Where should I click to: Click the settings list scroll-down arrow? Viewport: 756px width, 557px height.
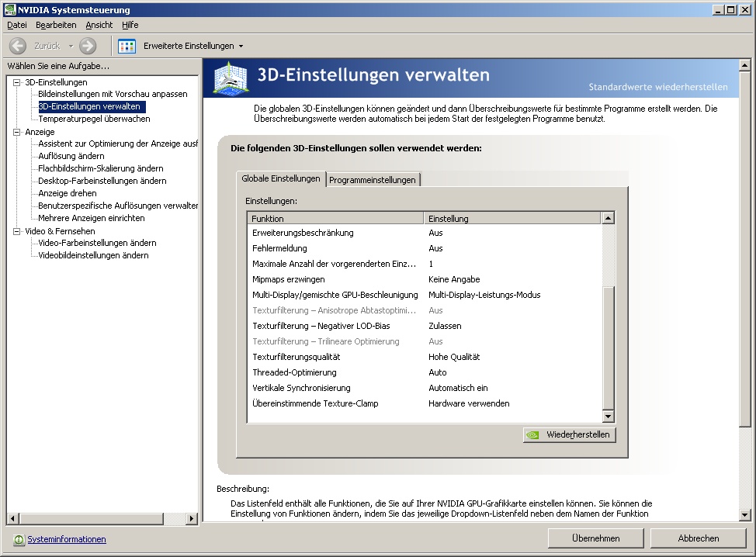pyautogui.click(x=608, y=417)
